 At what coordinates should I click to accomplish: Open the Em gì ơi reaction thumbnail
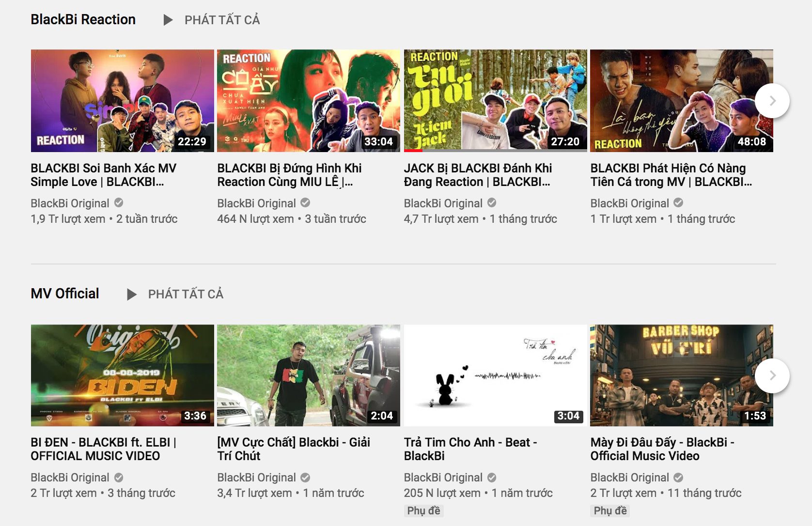tap(495, 100)
